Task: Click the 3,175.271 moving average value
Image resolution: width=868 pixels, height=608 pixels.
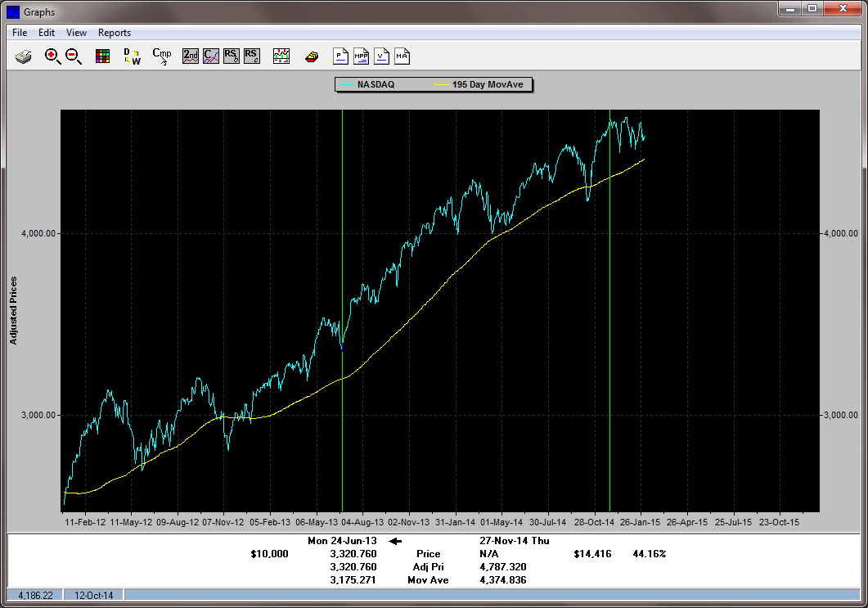Action: tap(353, 580)
